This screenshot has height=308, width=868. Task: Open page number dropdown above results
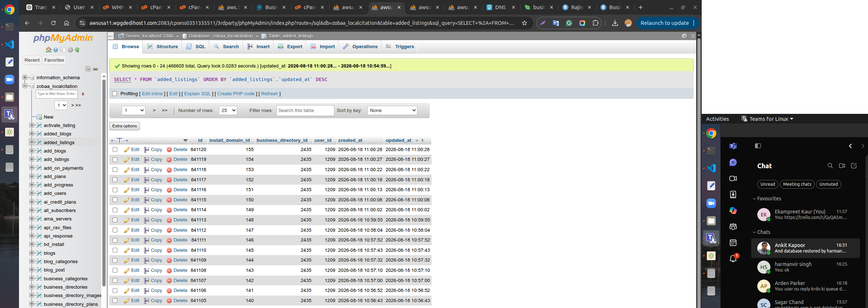(133, 111)
